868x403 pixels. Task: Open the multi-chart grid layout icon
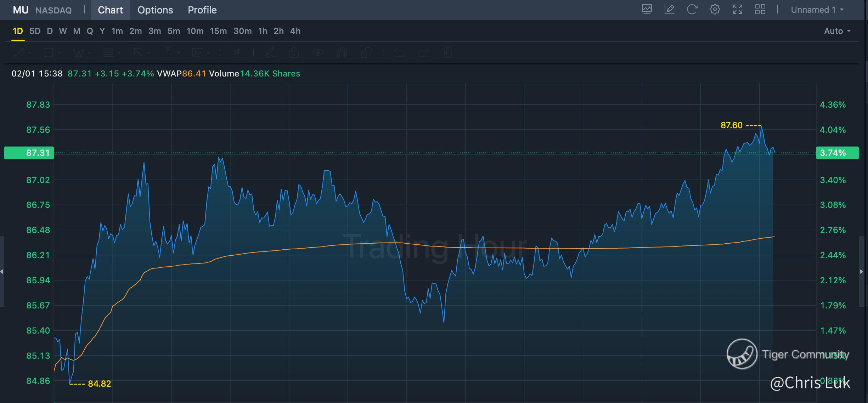point(760,10)
